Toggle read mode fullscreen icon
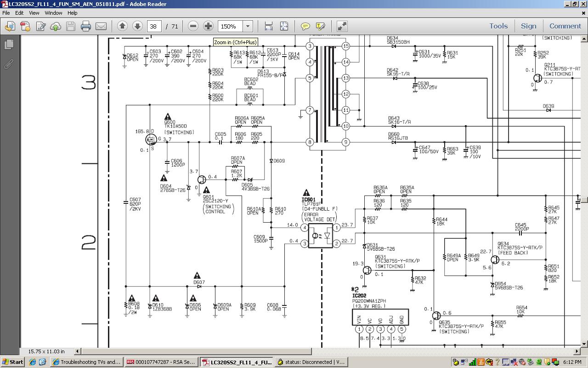Screen dimensions: 588x368 [x=342, y=26]
